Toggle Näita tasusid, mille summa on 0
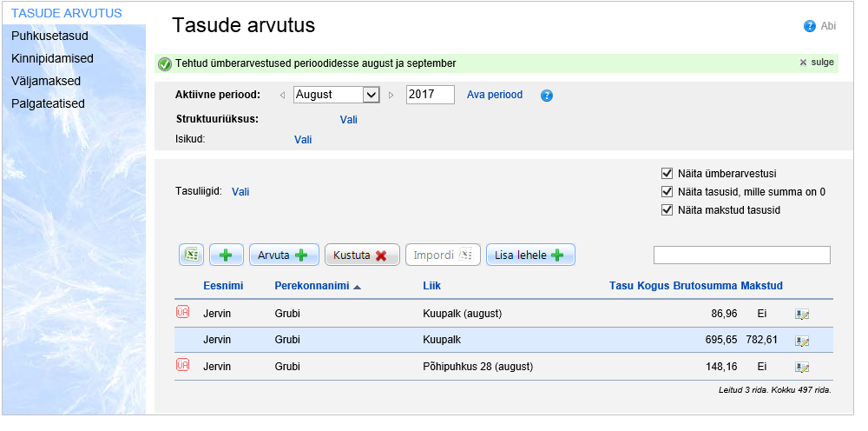This screenshot has height=431, width=868. [667, 191]
